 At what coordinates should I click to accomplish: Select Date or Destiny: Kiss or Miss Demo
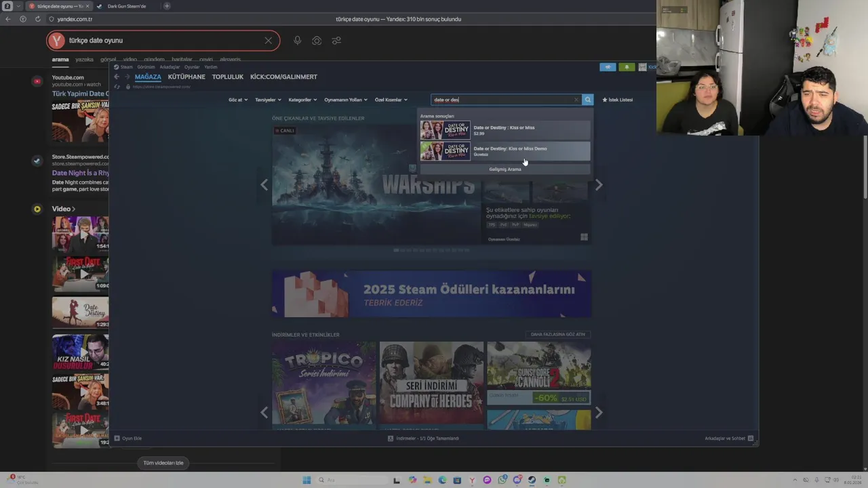coord(505,151)
